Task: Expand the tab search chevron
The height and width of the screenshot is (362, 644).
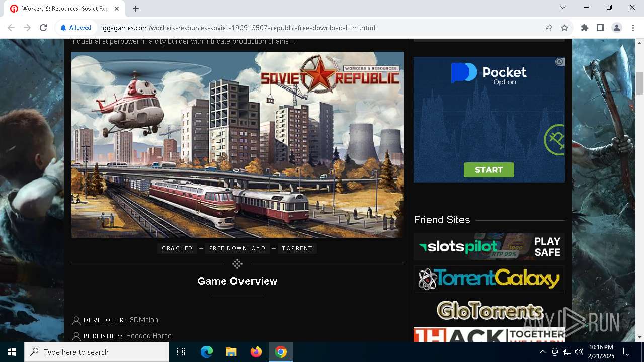Action: click(x=563, y=7)
